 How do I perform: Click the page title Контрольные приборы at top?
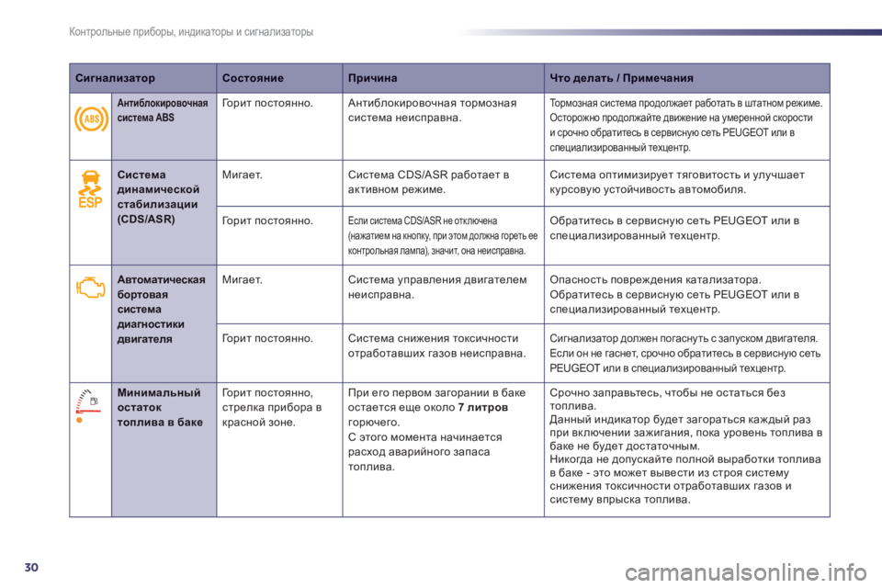pos(191,33)
